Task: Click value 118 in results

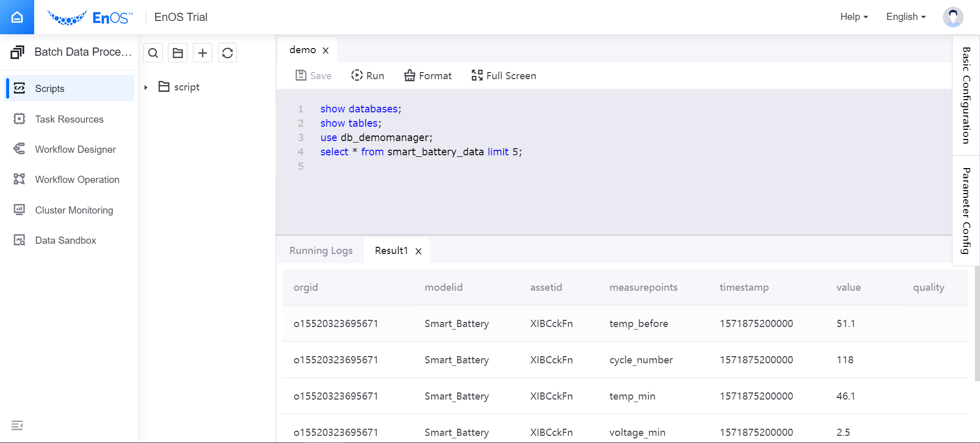Action: (845, 360)
